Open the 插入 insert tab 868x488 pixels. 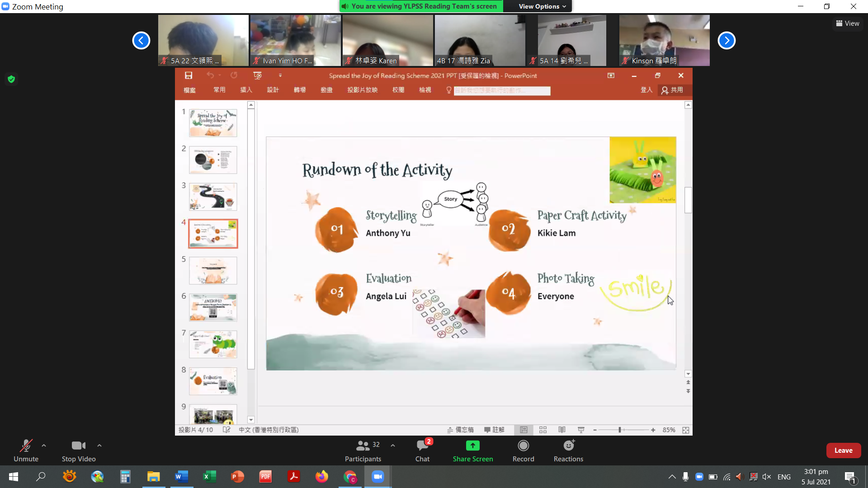(x=246, y=90)
